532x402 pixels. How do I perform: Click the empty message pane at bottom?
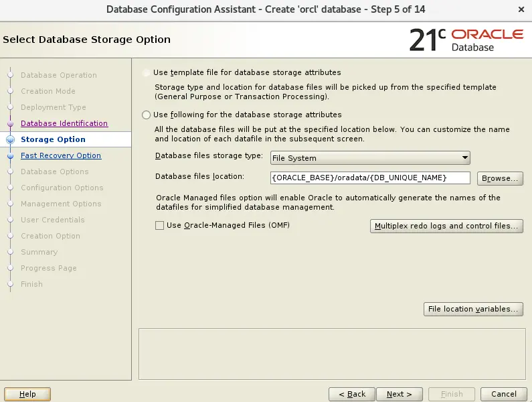coord(332,354)
